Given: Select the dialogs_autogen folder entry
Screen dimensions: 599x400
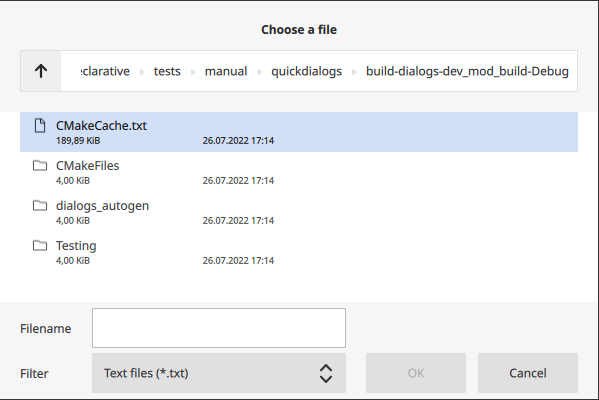Looking at the screenshot, I should pyautogui.click(x=299, y=212).
